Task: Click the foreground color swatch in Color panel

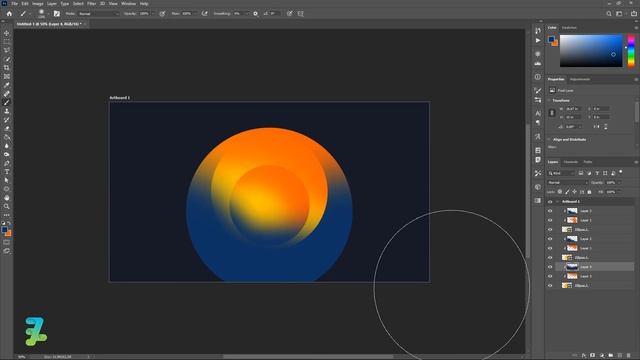Action: (x=551, y=39)
